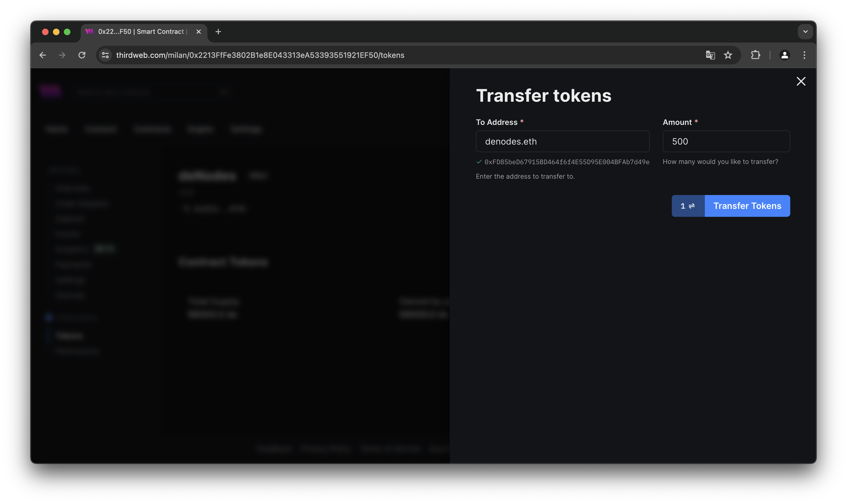Click the chain switch icon beside Transfer Tokens
This screenshot has width=847, height=504.
[688, 206]
